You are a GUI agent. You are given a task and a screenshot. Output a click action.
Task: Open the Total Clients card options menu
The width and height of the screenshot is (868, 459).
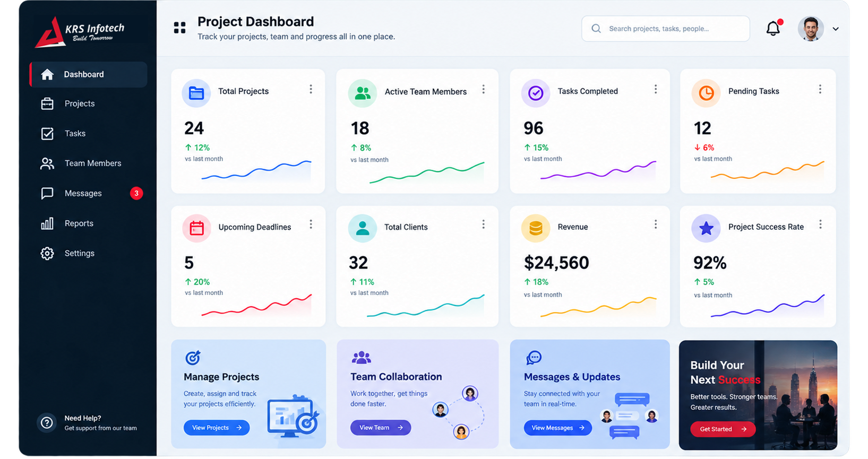pos(484,224)
